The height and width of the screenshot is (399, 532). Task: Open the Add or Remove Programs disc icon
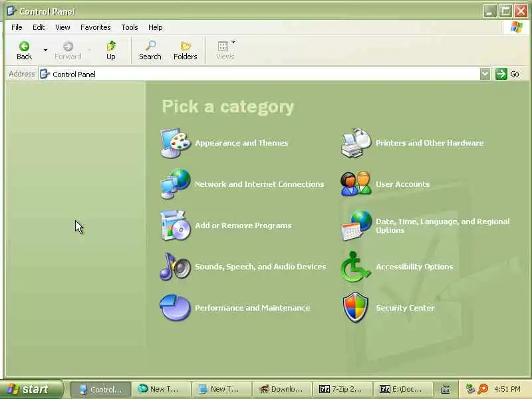(x=175, y=225)
